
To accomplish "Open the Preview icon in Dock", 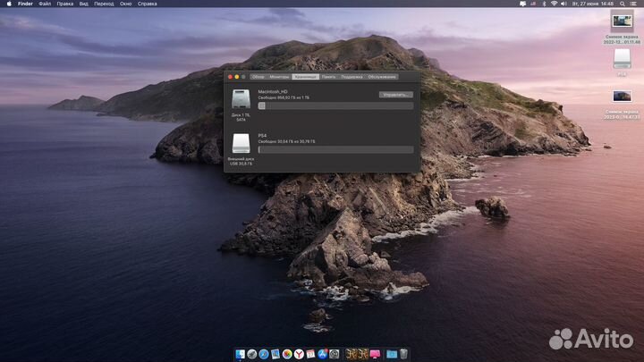I will pos(275,354).
